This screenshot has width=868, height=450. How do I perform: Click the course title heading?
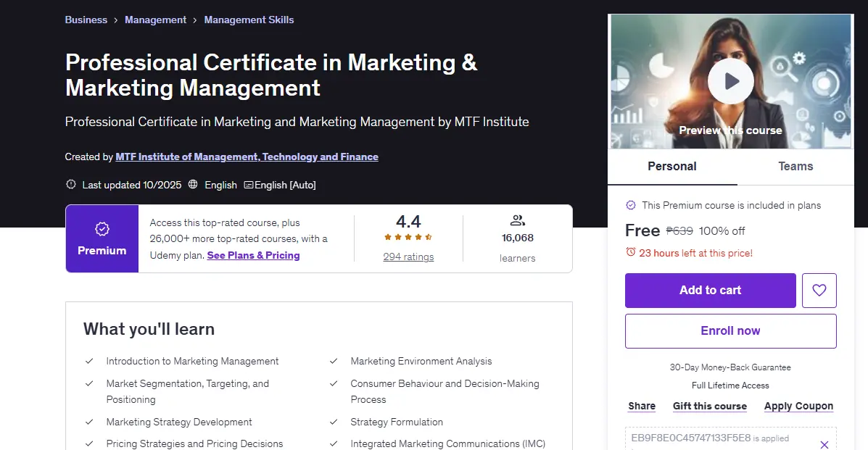coord(271,75)
